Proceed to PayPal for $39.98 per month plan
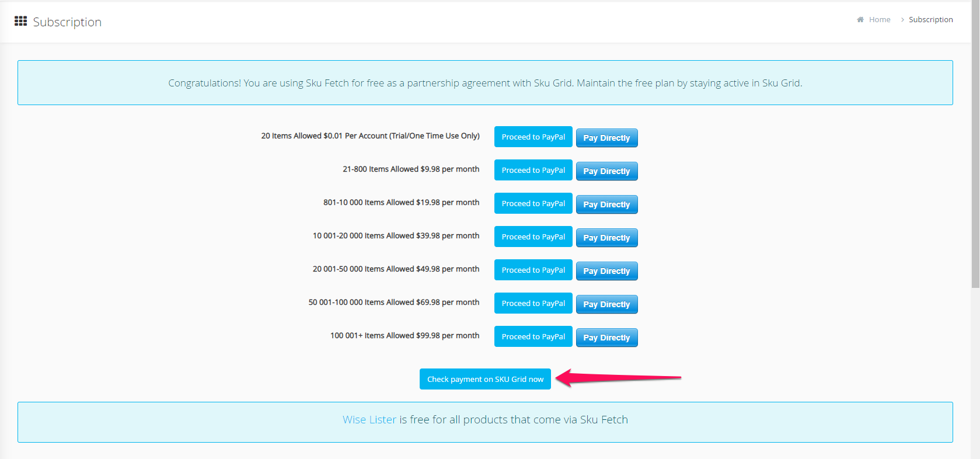980x459 pixels. (x=533, y=237)
